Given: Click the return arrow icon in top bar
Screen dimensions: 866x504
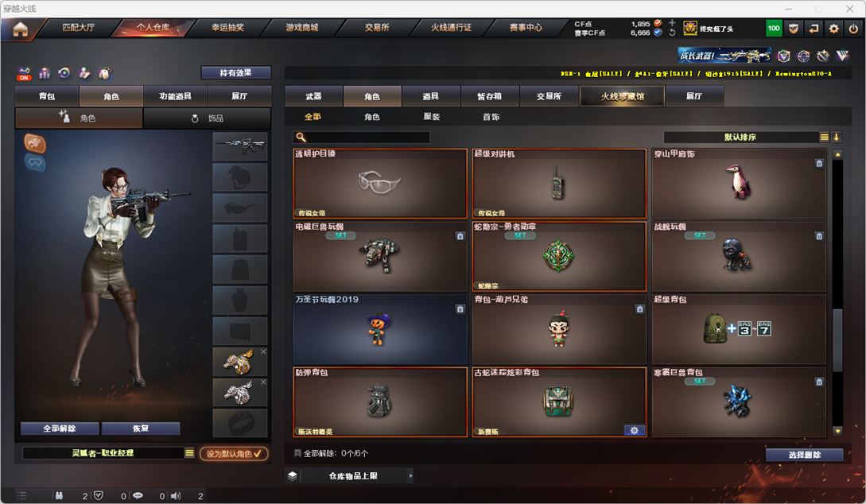Looking at the screenshot, I should click(814, 28).
